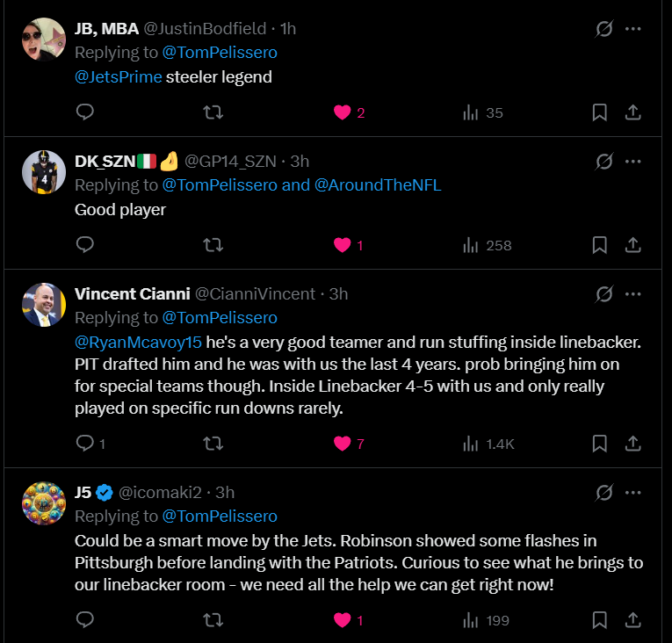
Task: Bookmark Vincent Cianni's tweet
Action: click(599, 444)
